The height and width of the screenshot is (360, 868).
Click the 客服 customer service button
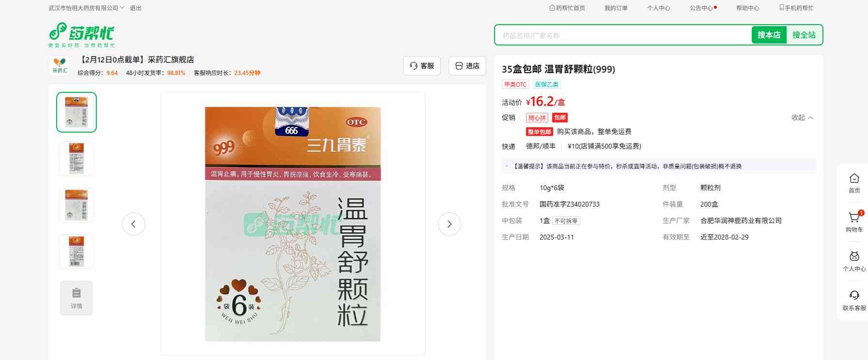pos(422,66)
